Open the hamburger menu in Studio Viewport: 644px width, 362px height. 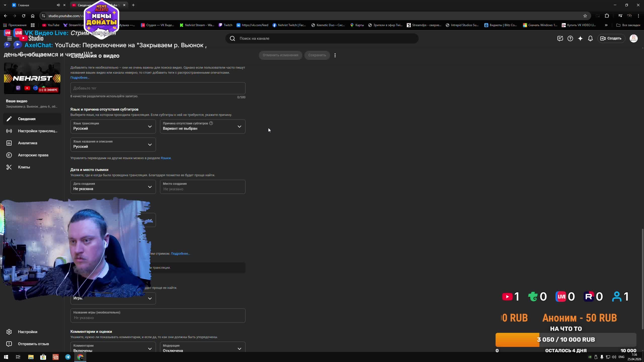[10, 38]
